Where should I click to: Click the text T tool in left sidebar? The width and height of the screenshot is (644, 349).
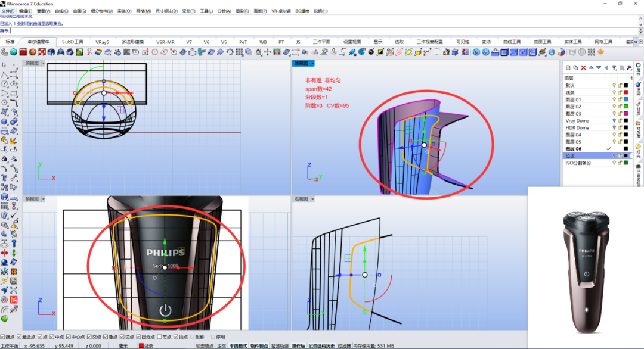(5, 177)
